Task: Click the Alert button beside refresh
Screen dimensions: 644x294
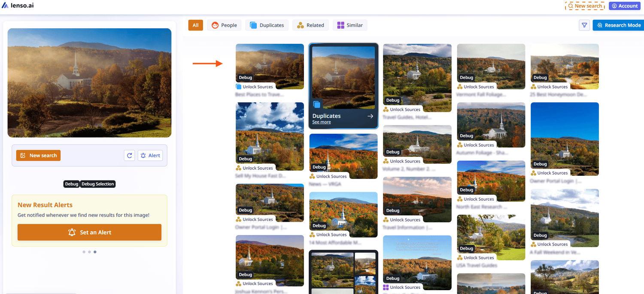Action: pyautogui.click(x=150, y=156)
